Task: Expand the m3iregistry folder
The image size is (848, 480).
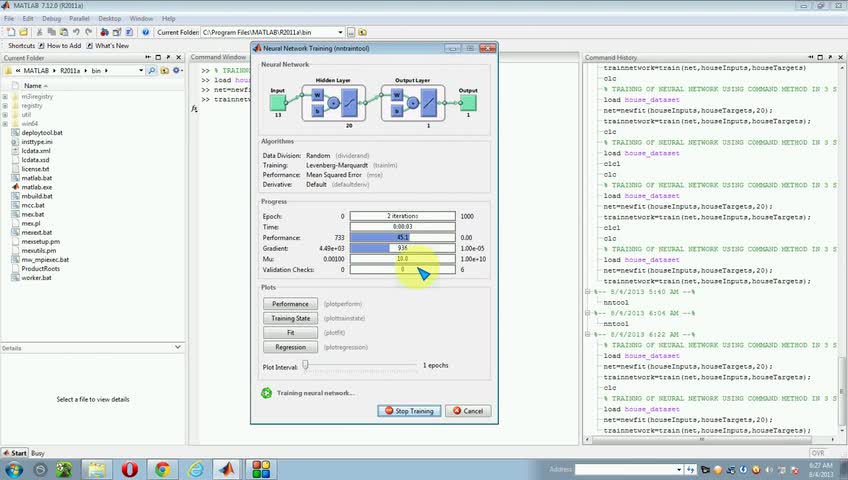Action: (x=5, y=97)
